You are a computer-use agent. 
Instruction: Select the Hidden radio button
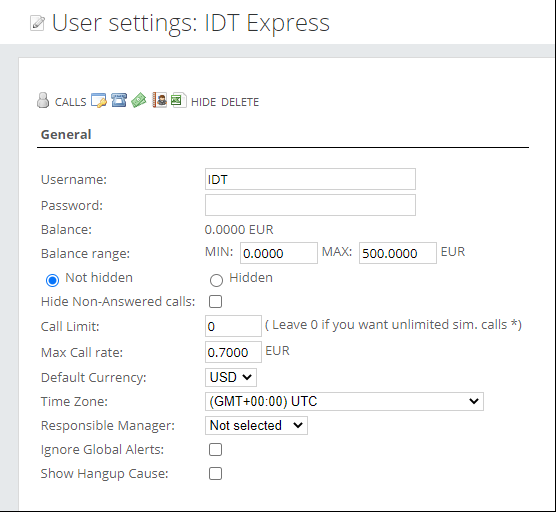click(x=216, y=280)
